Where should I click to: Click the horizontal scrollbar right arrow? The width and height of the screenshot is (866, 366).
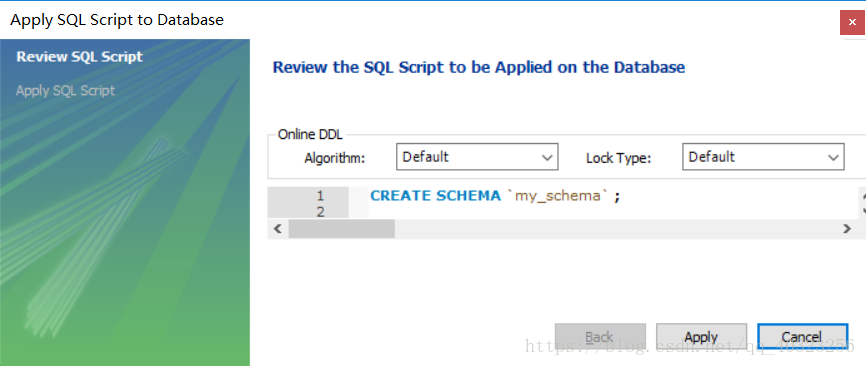847,229
